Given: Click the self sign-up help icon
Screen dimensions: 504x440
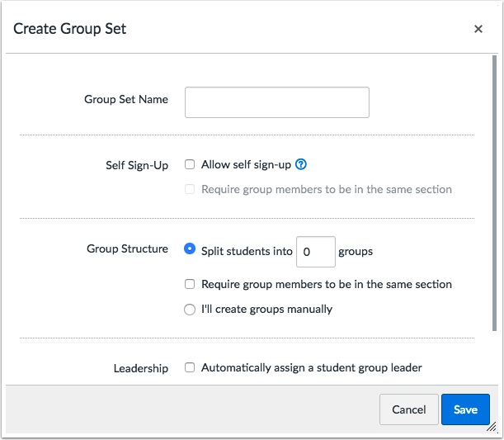Looking at the screenshot, I should tap(301, 164).
